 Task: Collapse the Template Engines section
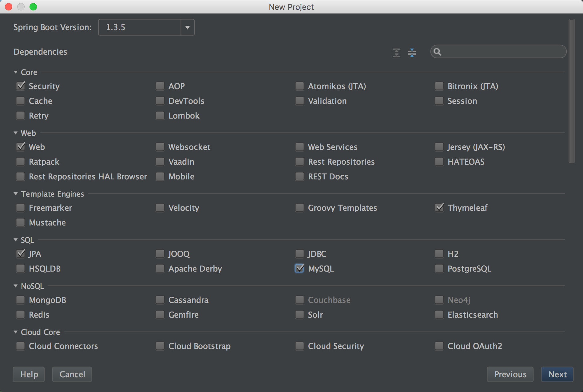click(16, 194)
